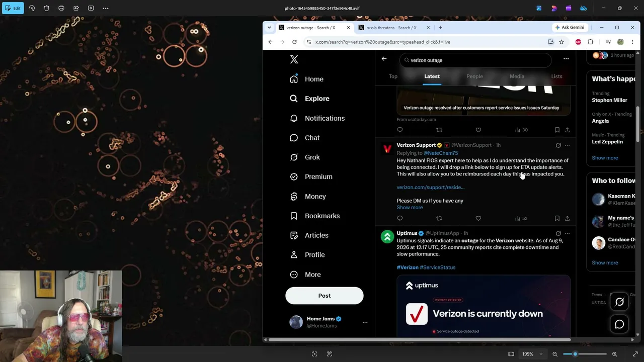
Task: Reload the x.com page
Action: pyautogui.click(x=294, y=42)
